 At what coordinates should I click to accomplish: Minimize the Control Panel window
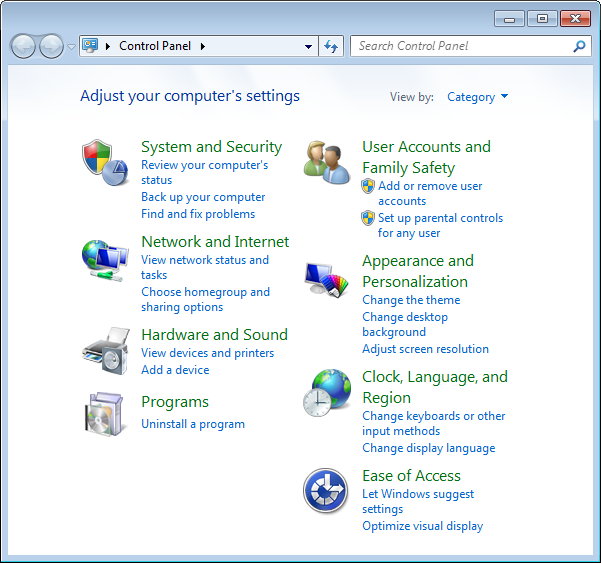(x=509, y=19)
